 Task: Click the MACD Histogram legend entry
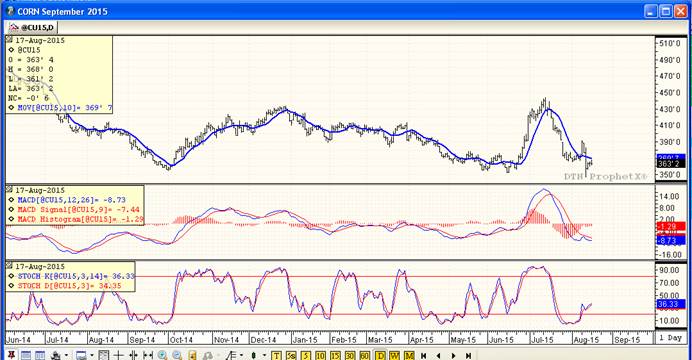click(x=80, y=219)
